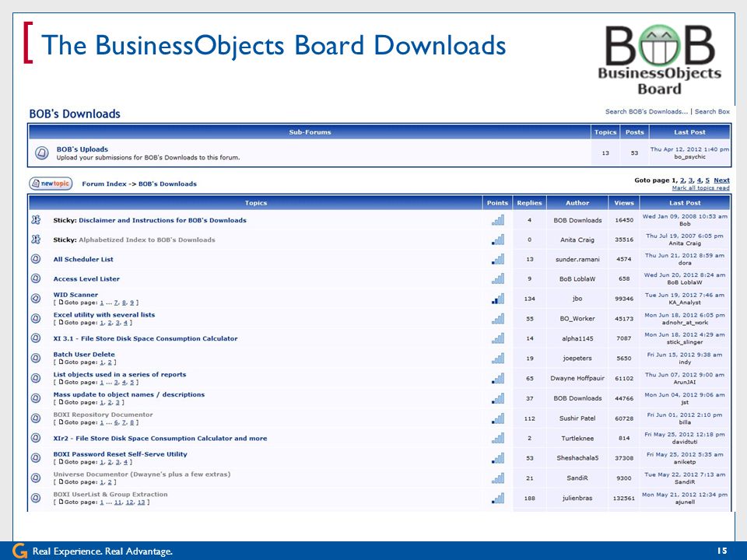
Task: Open the WID Scanner topic
Action: point(75,295)
